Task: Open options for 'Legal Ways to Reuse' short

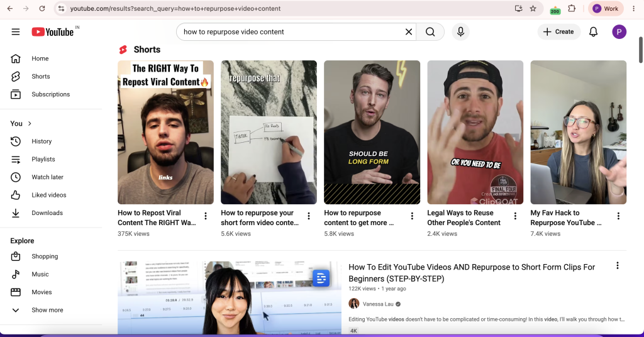Action: pyautogui.click(x=515, y=216)
